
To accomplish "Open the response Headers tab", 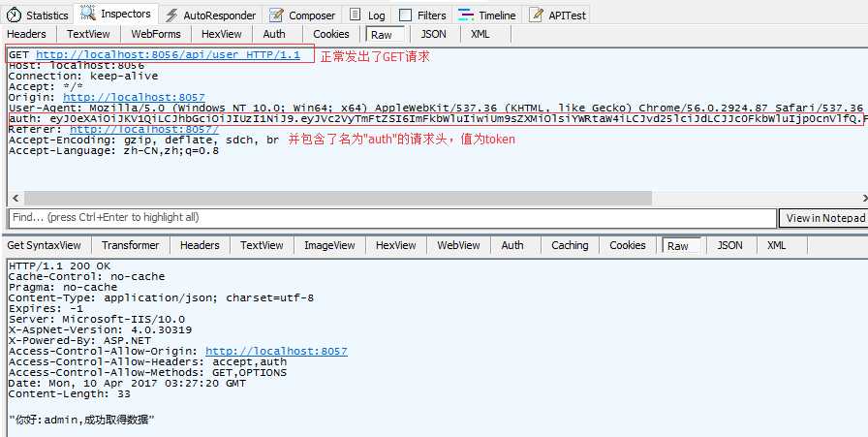I will pyautogui.click(x=200, y=245).
